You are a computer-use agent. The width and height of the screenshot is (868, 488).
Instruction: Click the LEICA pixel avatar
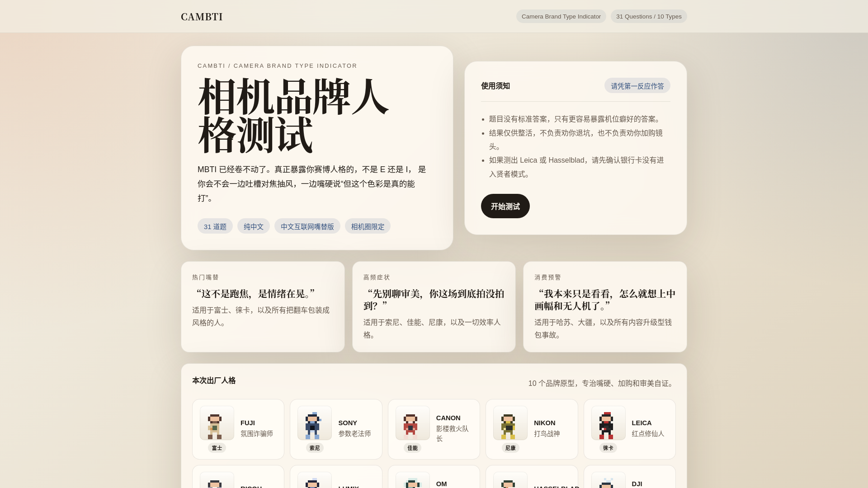coord(609,423)
